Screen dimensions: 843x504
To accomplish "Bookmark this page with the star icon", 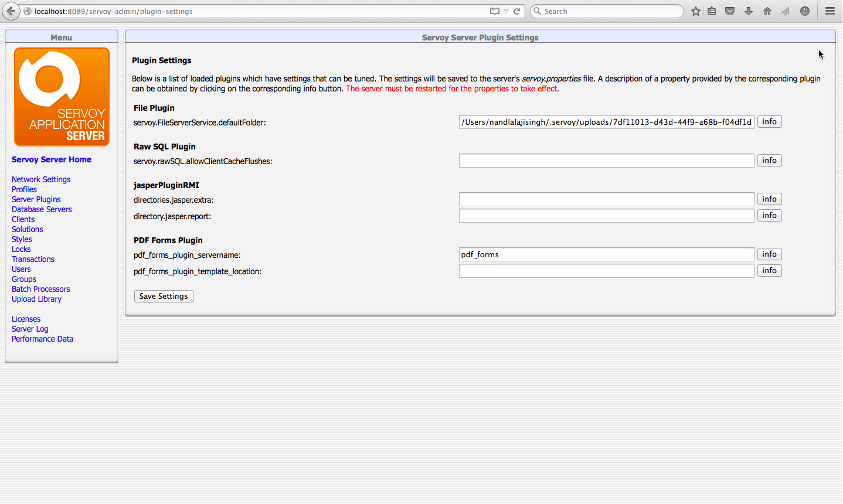I will pyautogui.click(x=696, y=11).
